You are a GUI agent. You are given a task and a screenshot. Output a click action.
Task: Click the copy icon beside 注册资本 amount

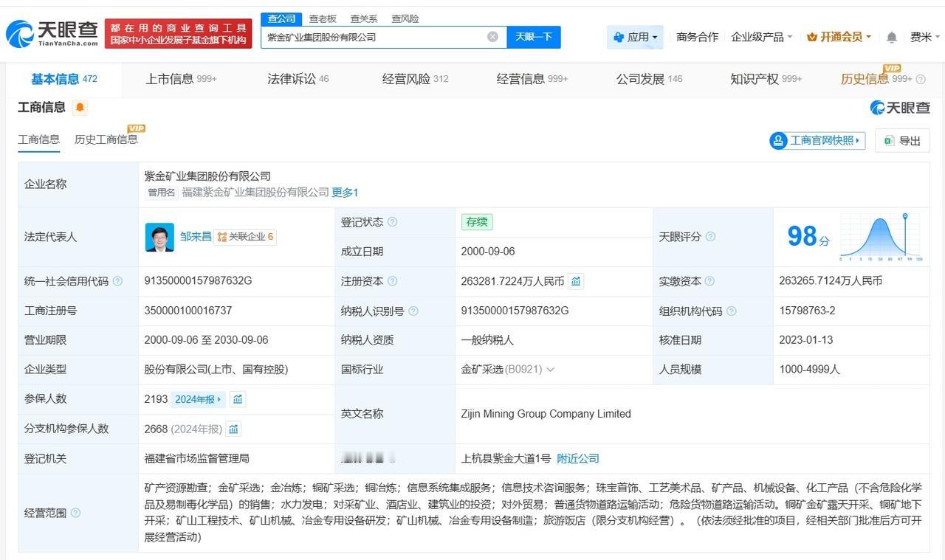tap(576, 281)
